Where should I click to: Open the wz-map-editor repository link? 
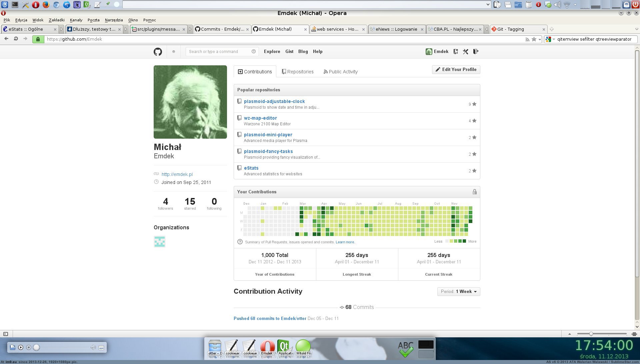[260, 118]
